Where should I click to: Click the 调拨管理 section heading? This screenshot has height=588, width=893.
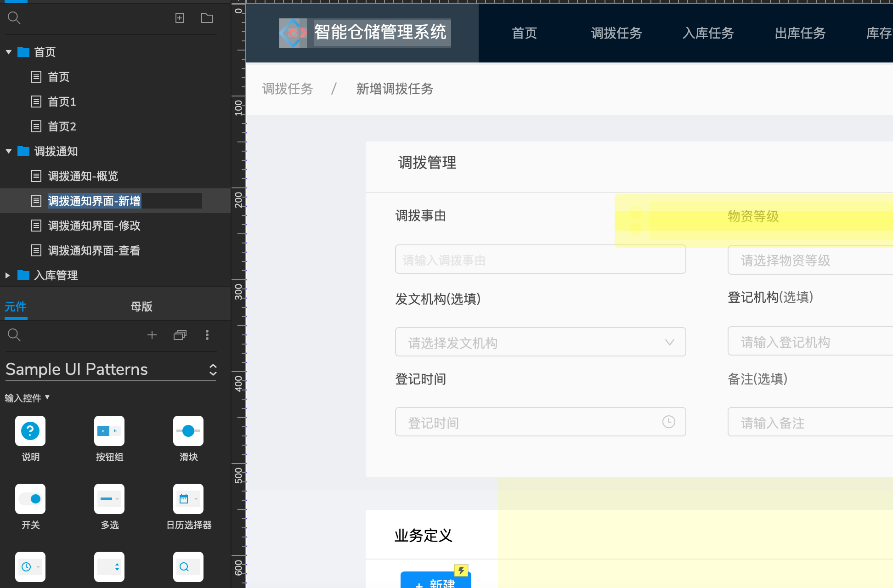(427, 163)
